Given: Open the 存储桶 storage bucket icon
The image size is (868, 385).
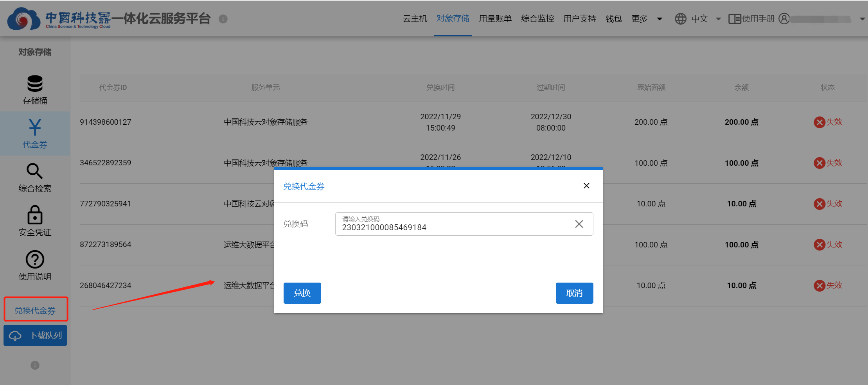Looking at the screenshot, I should tap(35, 83).
